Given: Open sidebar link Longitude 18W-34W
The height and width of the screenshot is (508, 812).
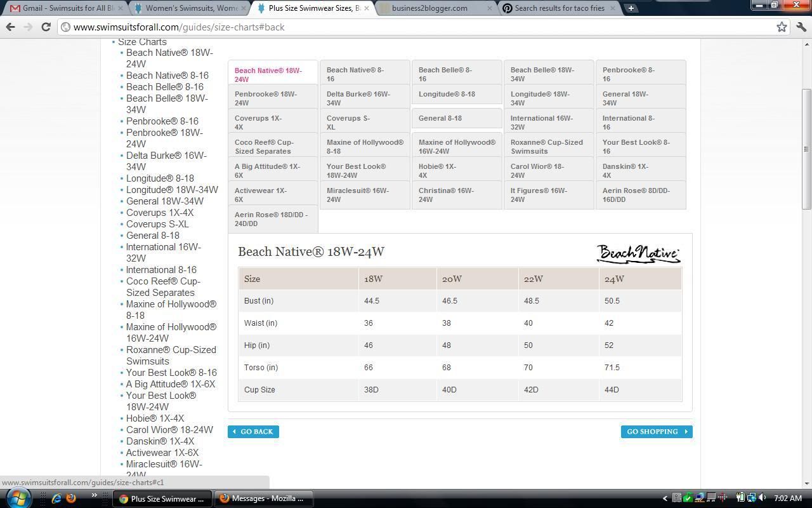Looking at the screenshot, I should [x=172, y=190].
